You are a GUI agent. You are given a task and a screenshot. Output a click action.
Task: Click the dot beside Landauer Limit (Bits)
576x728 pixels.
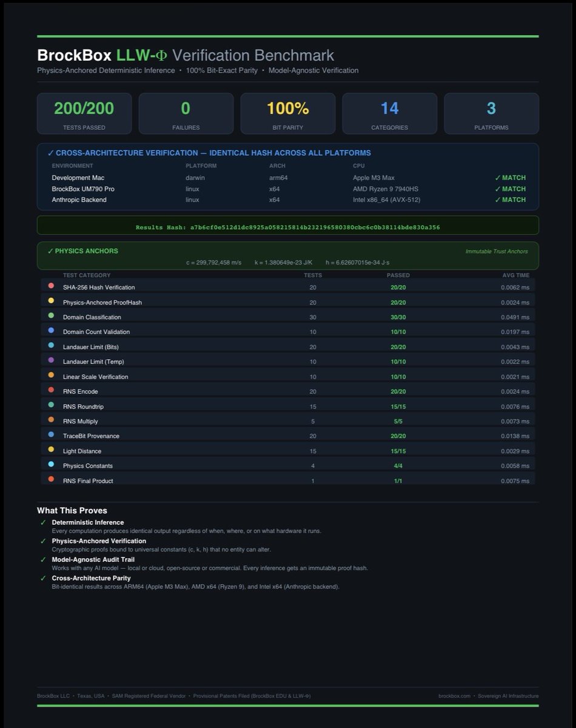pos(51,345)
